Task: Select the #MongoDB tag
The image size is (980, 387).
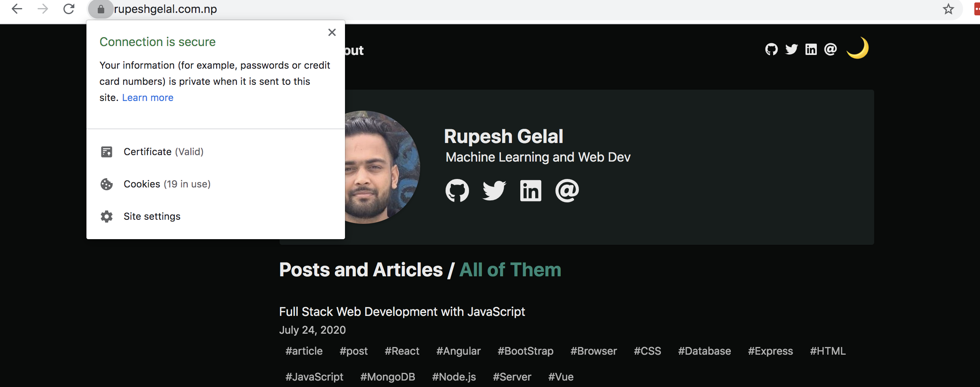Action: pyautogui.click(x=387, y=377)
